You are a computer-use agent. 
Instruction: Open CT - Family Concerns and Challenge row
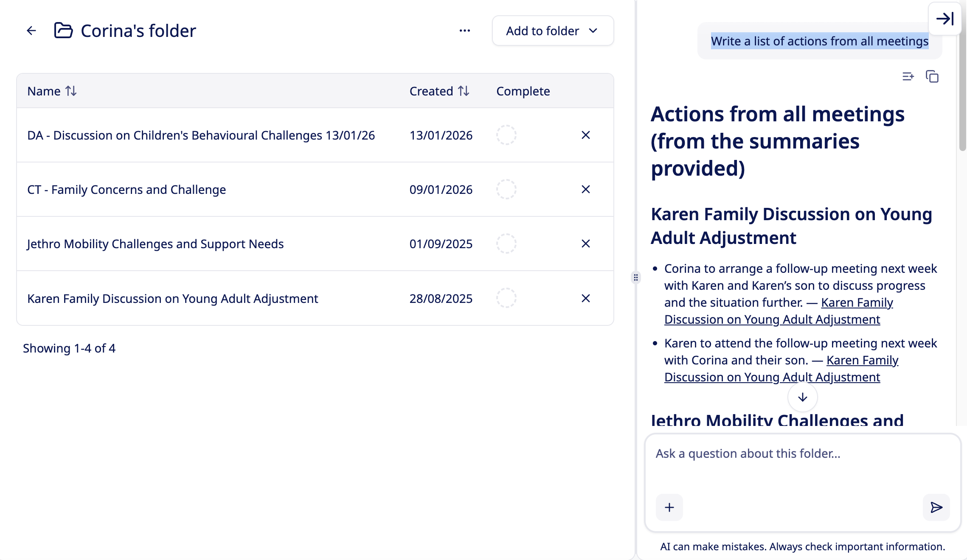(126, 190)
